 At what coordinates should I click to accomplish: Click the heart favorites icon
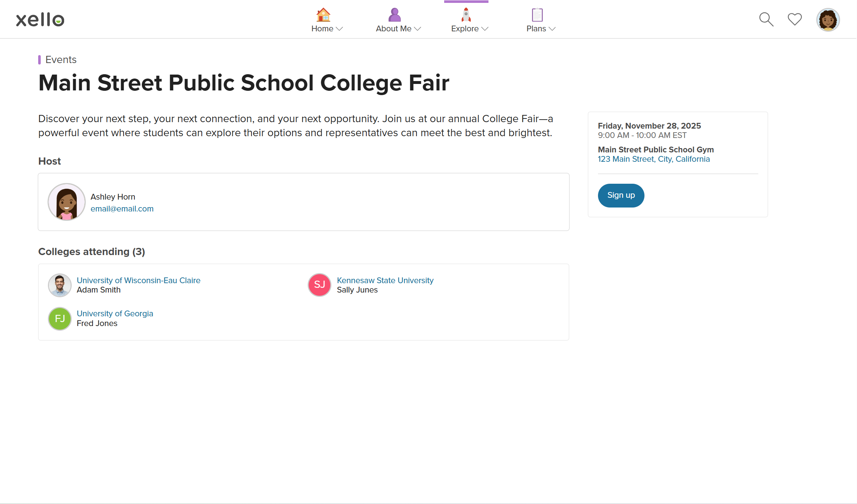(794, 19)
